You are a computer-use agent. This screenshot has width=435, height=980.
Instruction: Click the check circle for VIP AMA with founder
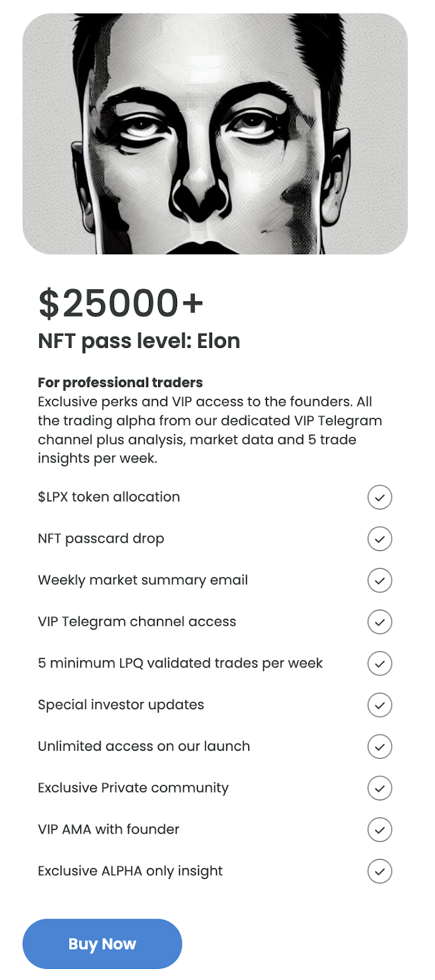(380, 829)
